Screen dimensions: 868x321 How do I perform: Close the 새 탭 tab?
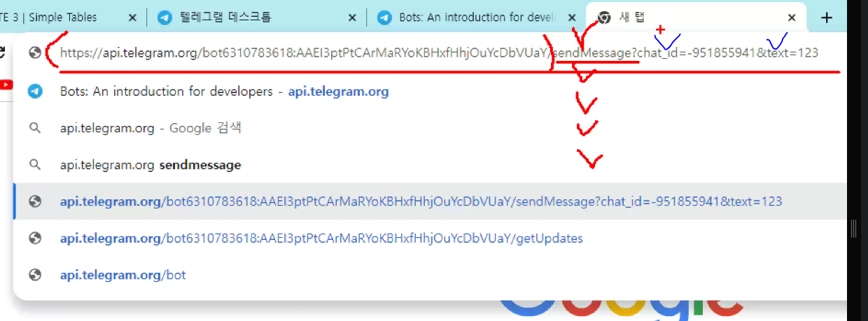(x=792, y=17)
